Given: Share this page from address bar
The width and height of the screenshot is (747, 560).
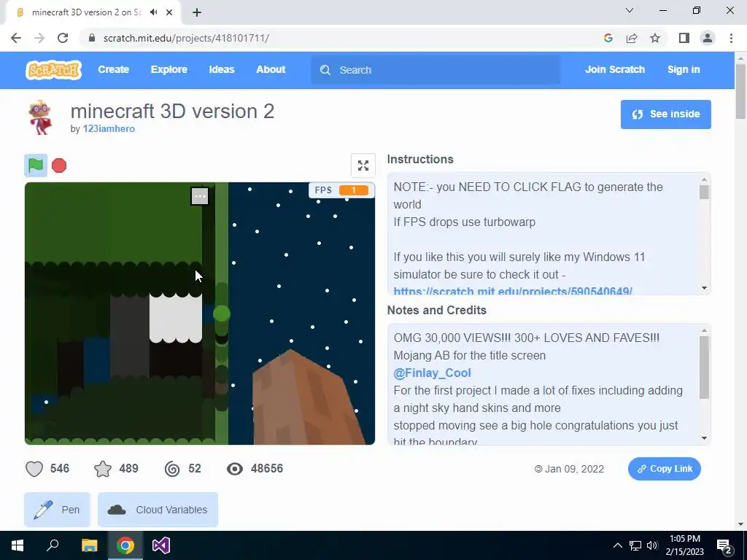Looking at the screenshot, I should tap(632, 38).
